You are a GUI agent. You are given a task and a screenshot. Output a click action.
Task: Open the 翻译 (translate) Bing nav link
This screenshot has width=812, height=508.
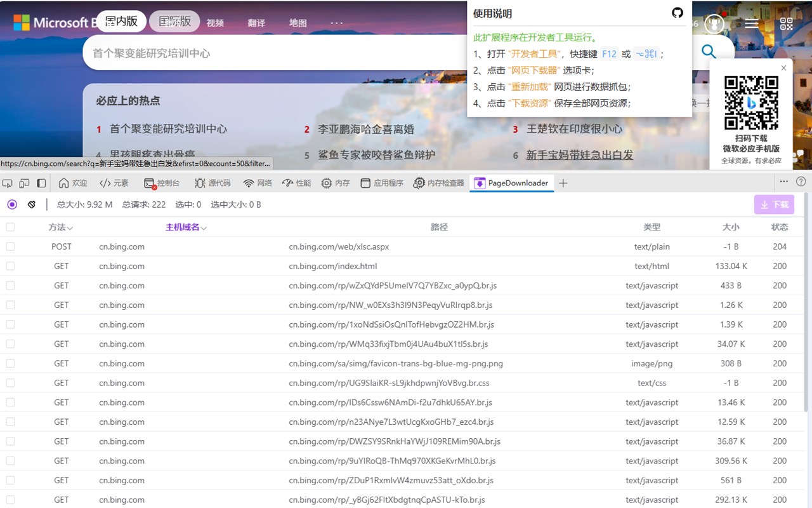pos(256,23)
